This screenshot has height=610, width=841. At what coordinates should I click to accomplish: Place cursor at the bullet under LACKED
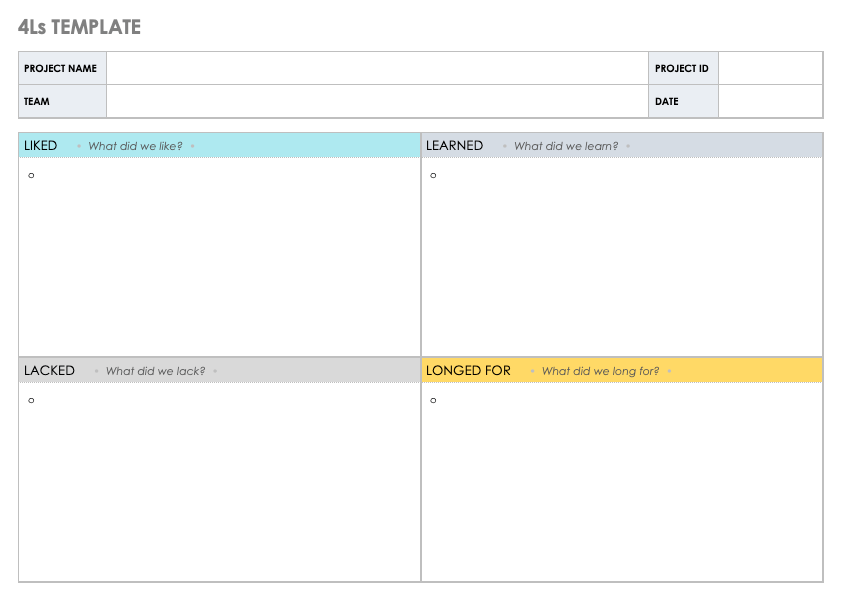pos(31,400)
